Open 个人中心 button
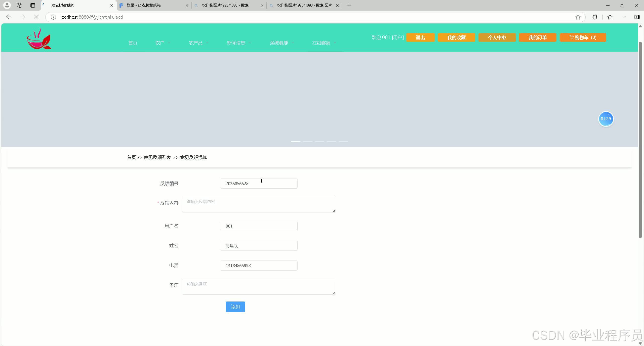 click(x=497, y=37)
